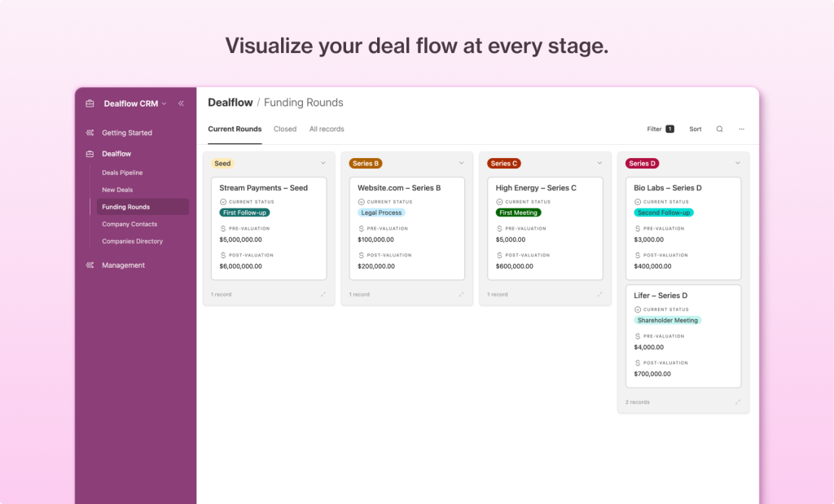This screenshot has width=834, height=504.
Task: Expand the Series D column chevron
Action: (738, 163)
